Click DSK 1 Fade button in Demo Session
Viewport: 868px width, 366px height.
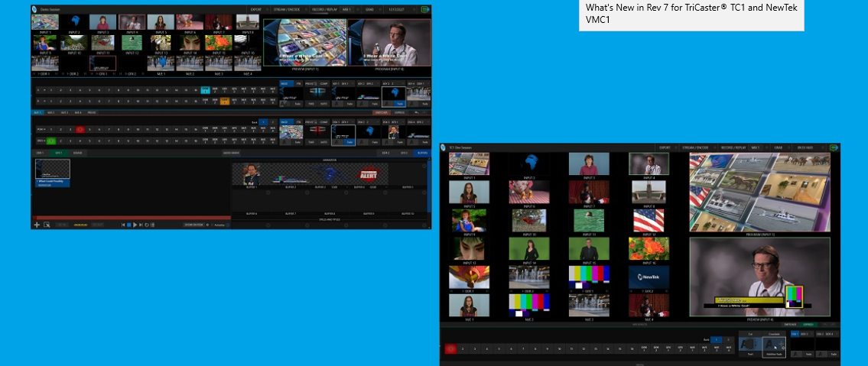[349, 142]
